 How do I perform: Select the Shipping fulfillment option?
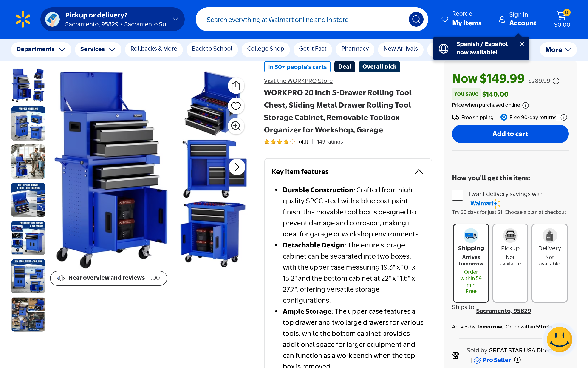(x=471, y=263)
